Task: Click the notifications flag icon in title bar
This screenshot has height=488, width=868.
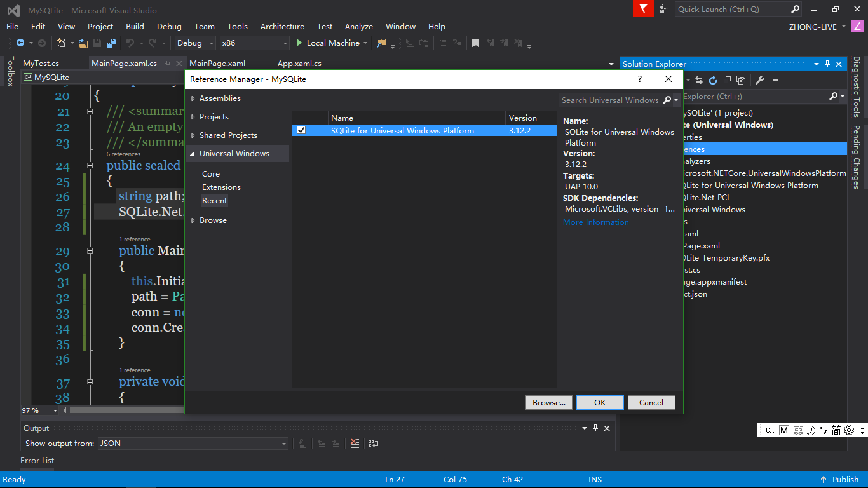Action: click(x=644, y=8)
